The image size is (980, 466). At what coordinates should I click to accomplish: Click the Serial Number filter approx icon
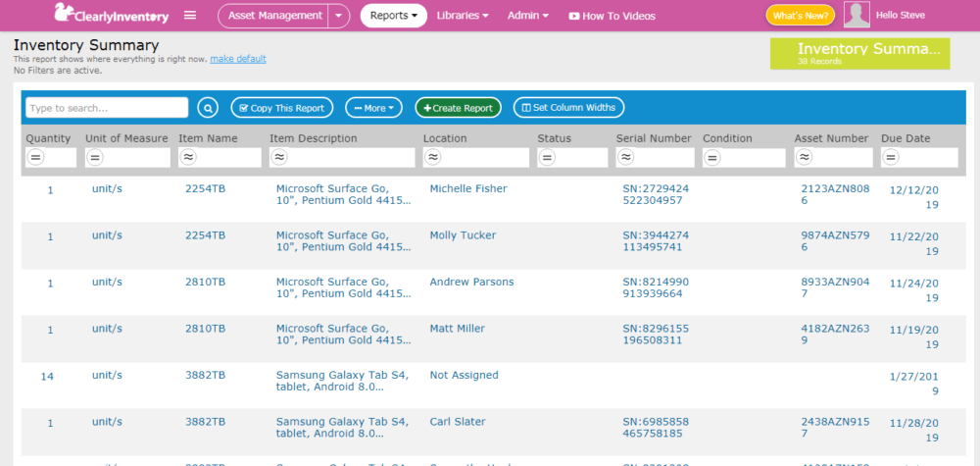tap(626, 158)
